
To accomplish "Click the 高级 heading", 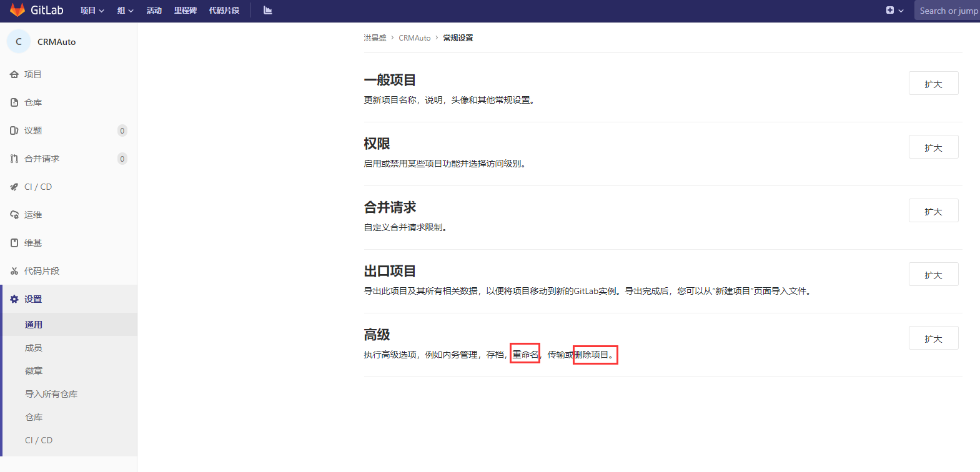I will coord(377,335).
